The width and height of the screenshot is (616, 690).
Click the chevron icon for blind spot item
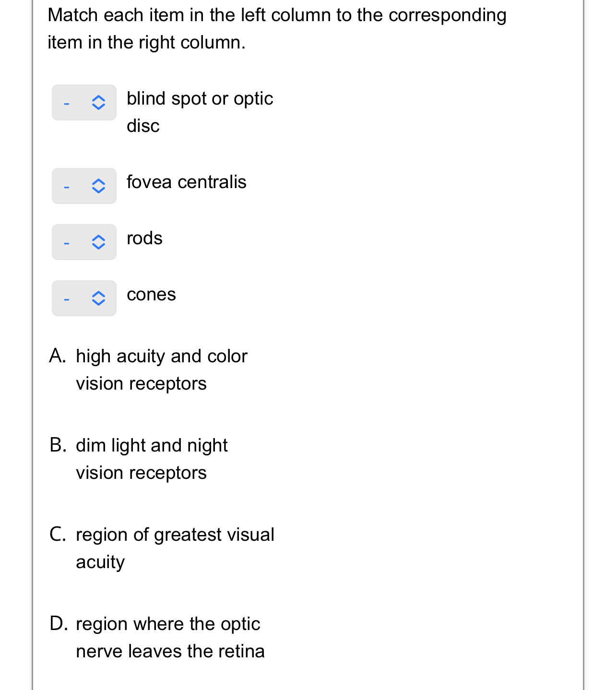pos(98,102)
